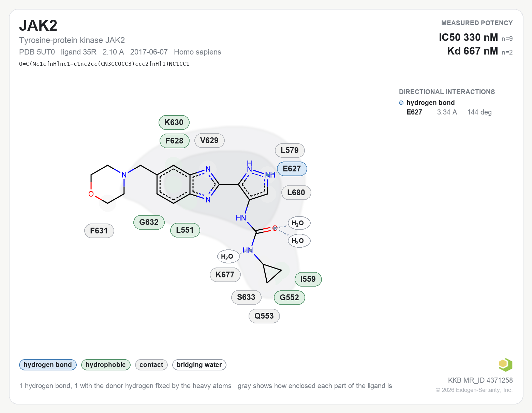Click the hydrogen bond circle marker under Directional Interactions
Screen dimensions: 532x413
click(401, 103)
